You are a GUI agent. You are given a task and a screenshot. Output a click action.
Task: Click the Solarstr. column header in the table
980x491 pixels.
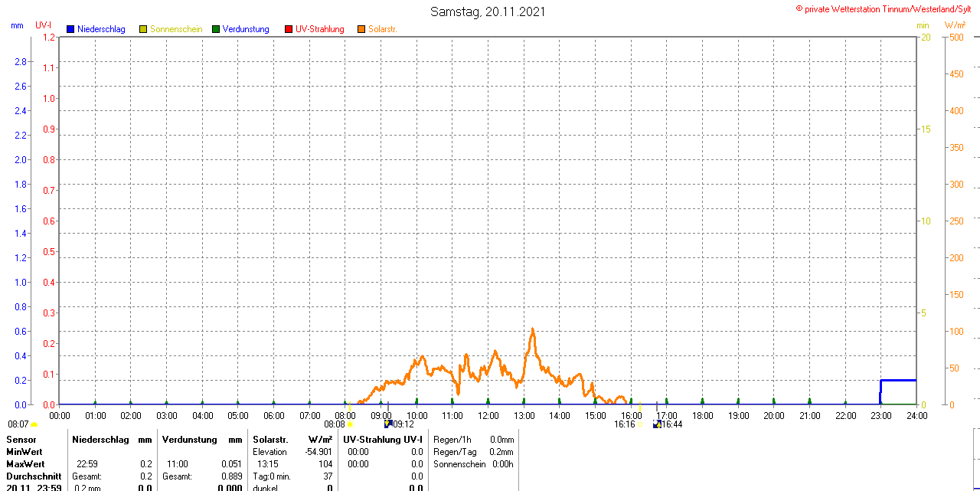coord(269,440)
